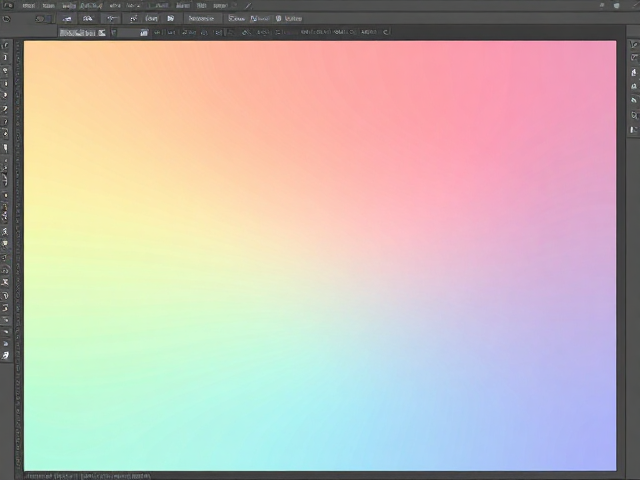The height and width of the screenshot is (480, 640).
Task: Click the pastel gradient document canvas
Action: coord(320,256)
